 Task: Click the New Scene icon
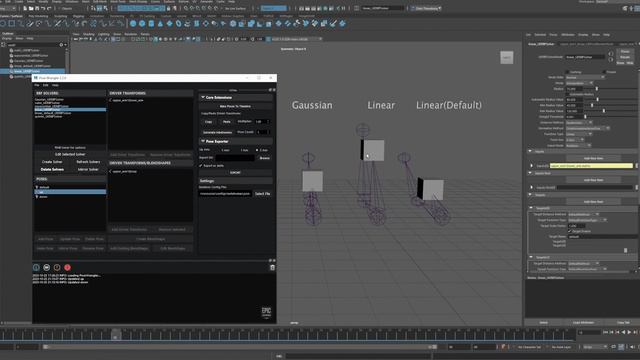[x=25, y=8]
